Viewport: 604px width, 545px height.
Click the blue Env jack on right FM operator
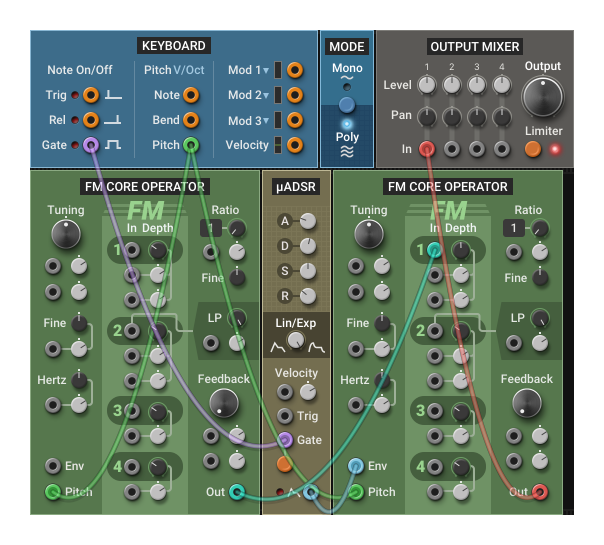pos(355,466)
